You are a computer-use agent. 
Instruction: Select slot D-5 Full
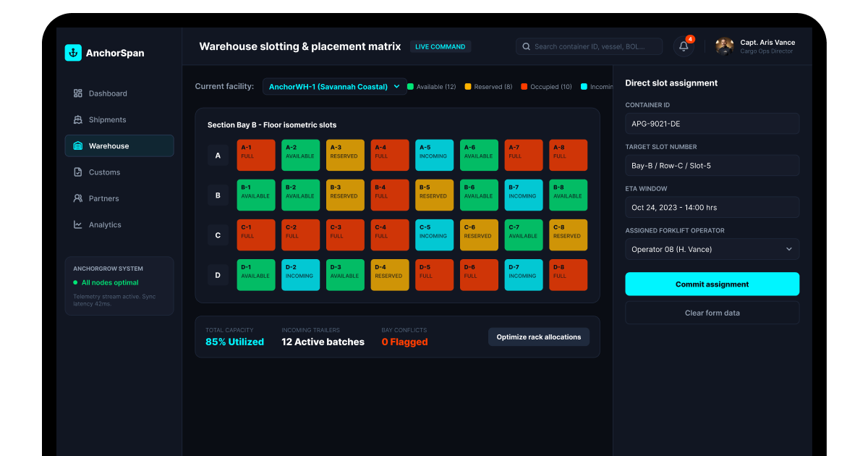coord(435,275)
